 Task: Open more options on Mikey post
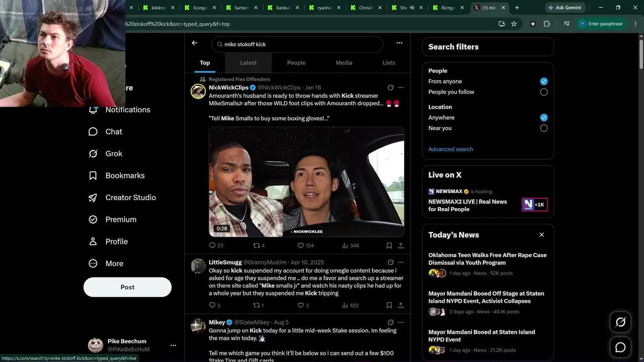coord(400,322)
